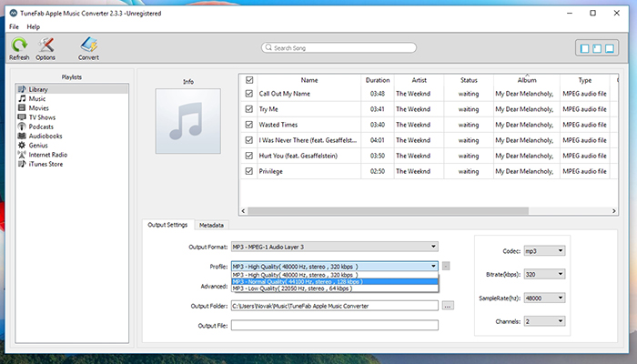Screen dimensions: 637x364
Task: Open the SampleRate(hz) dropdown
Action: click(x=544, y=298)
